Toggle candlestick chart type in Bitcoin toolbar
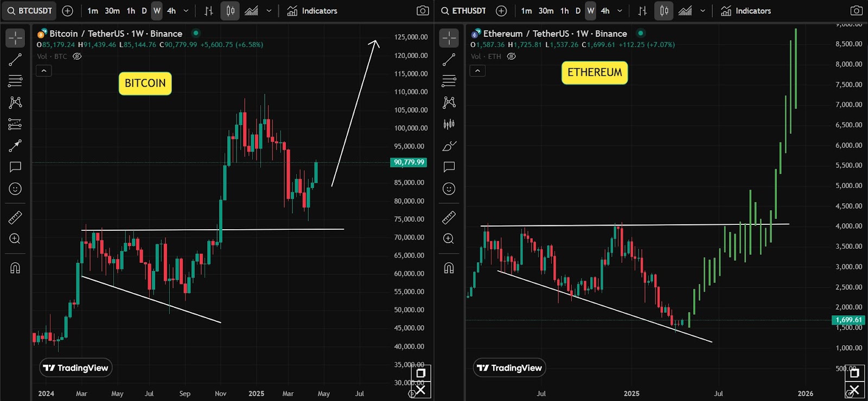 point(230,11)
